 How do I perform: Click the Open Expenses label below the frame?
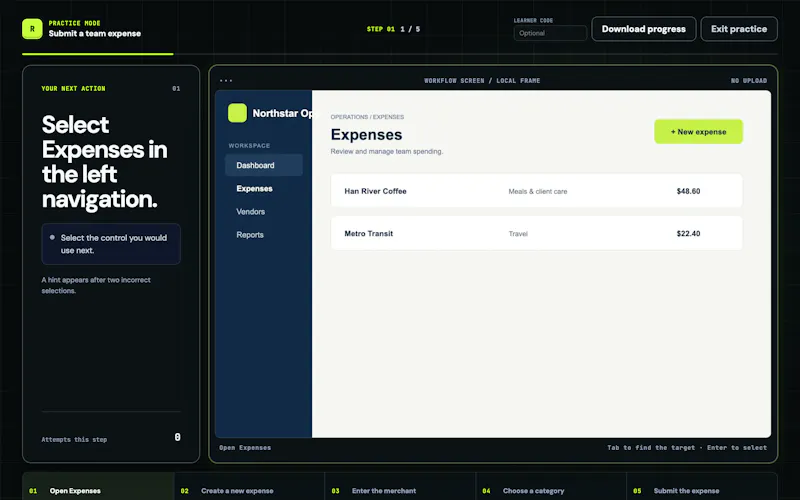click(245, 447)
